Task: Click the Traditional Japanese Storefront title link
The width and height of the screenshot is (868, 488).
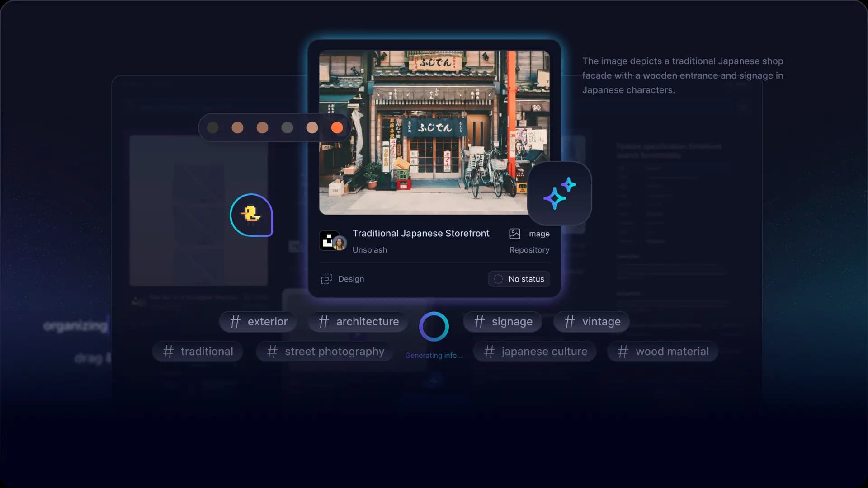Action: [421, 234]
